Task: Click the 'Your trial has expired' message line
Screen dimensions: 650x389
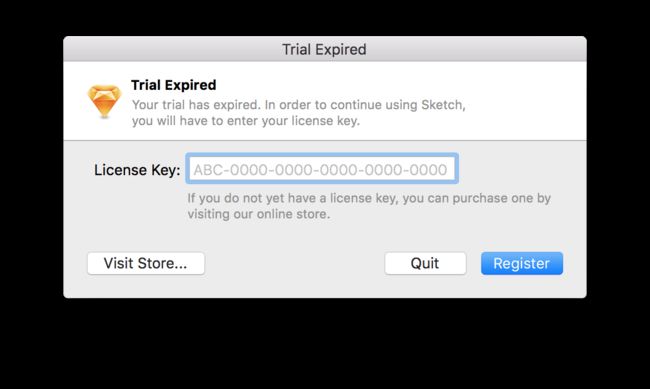Action: click(298, 105)
